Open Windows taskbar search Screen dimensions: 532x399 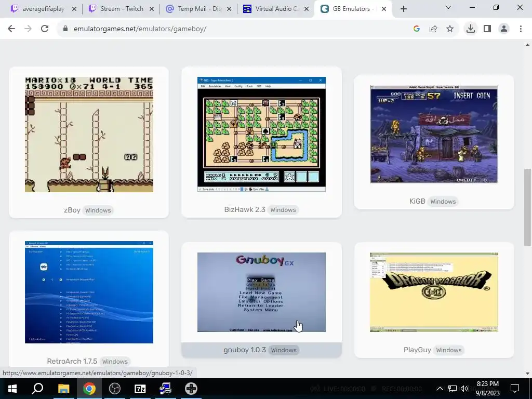tap(37, 389)
